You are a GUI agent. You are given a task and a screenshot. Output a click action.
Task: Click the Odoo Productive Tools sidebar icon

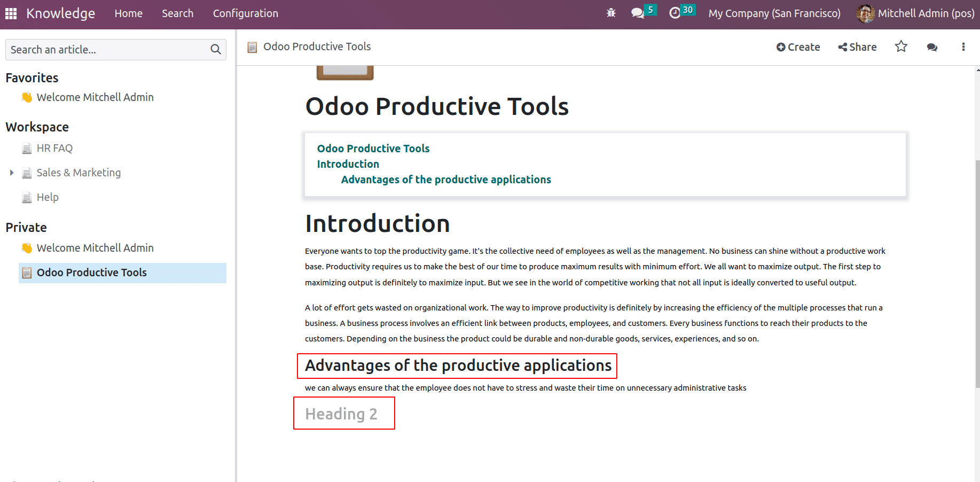(x=27, y=273)
